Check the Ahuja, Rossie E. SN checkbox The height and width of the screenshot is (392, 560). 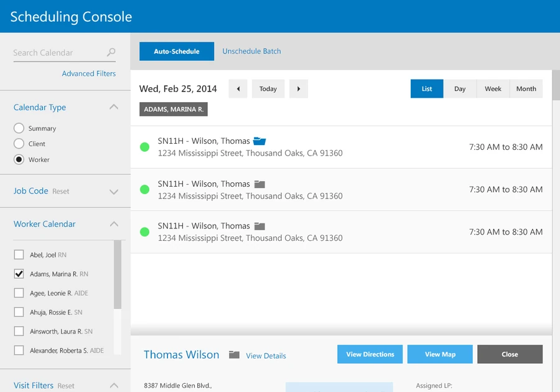19,312
